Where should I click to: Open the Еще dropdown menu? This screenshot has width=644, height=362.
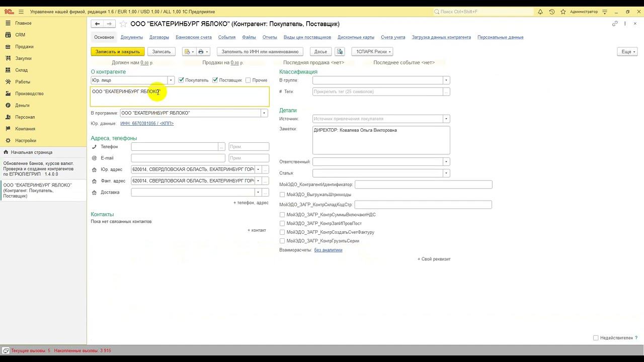point(627,51)
